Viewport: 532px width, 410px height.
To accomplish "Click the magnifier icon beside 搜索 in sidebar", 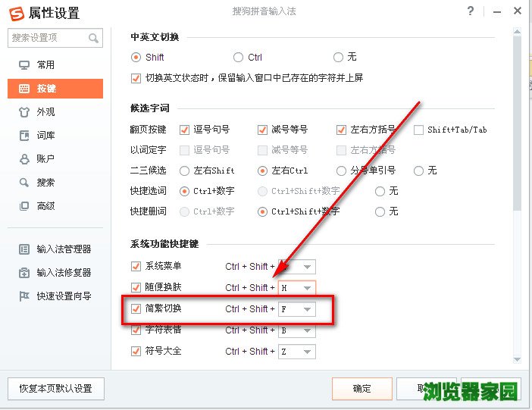I will (x=23, y=183).
